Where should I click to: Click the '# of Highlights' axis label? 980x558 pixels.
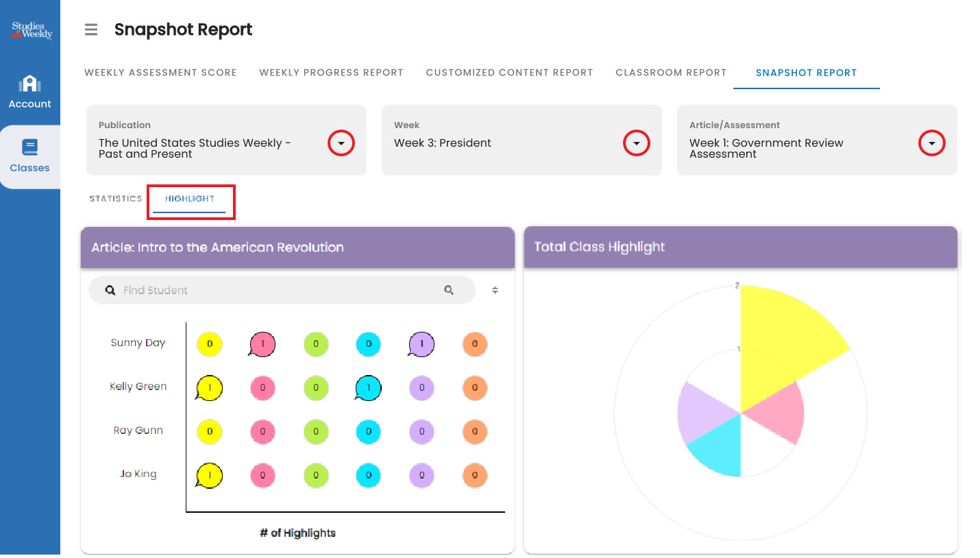click(297, 533)
